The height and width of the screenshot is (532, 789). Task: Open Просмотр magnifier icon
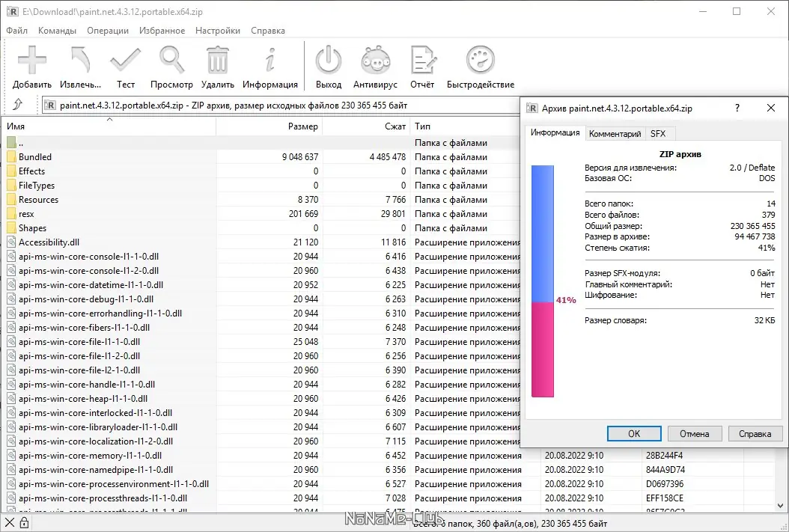pyautogui.click(x=171, y=61)
